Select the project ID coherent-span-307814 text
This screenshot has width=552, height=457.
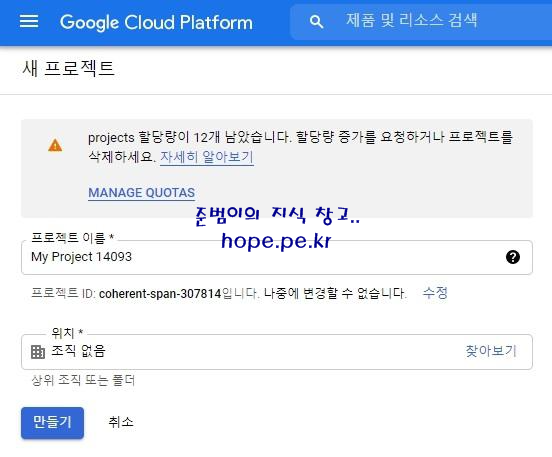(160, 293)
